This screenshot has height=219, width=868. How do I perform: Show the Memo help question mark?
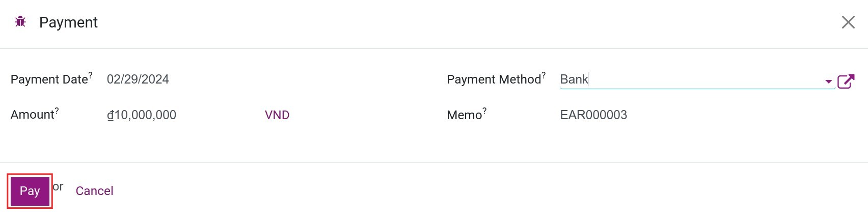[484, 111]
